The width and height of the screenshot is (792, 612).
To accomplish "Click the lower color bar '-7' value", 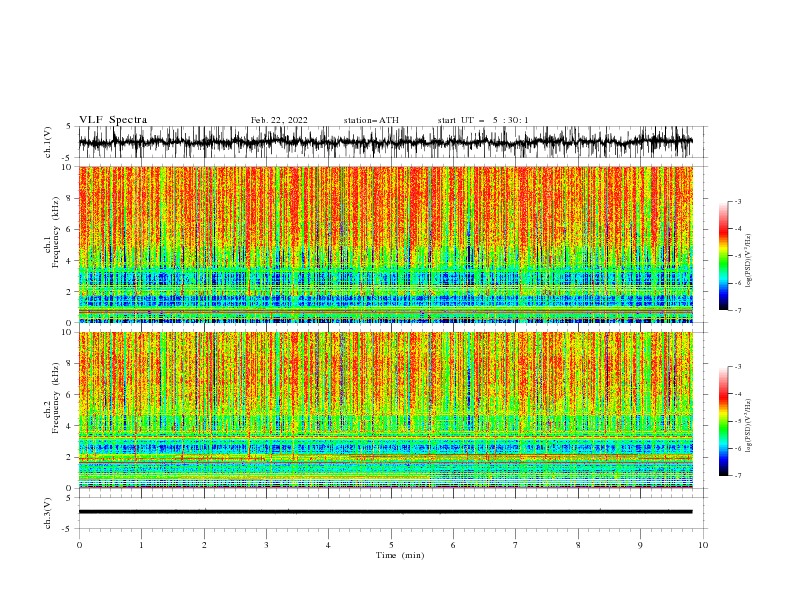I will tap(737, 476).
